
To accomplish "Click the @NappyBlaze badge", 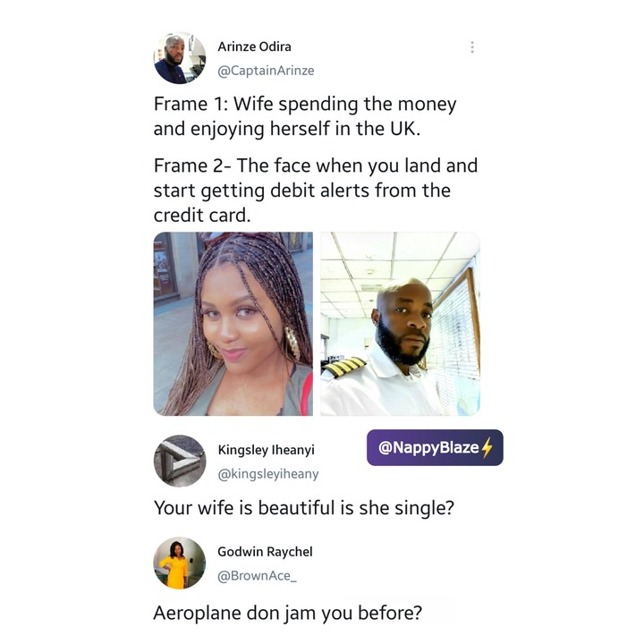I will (x=435, y=447).
